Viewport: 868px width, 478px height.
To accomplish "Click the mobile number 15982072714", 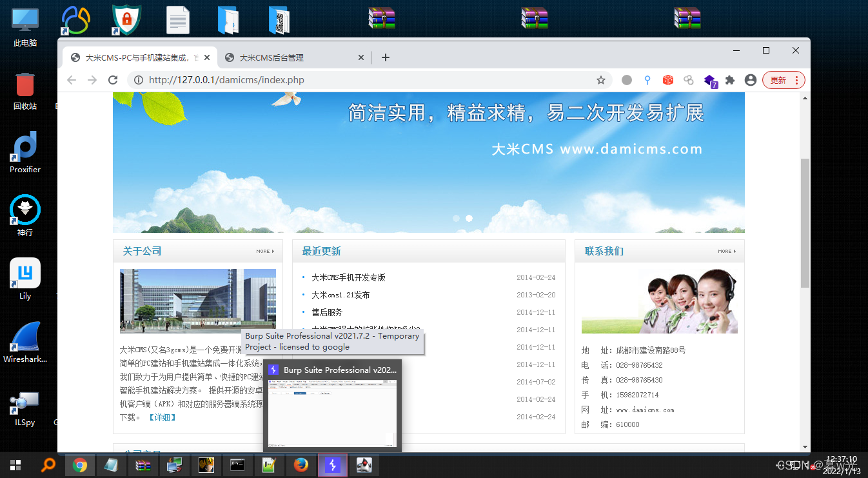I will point(637,395).
